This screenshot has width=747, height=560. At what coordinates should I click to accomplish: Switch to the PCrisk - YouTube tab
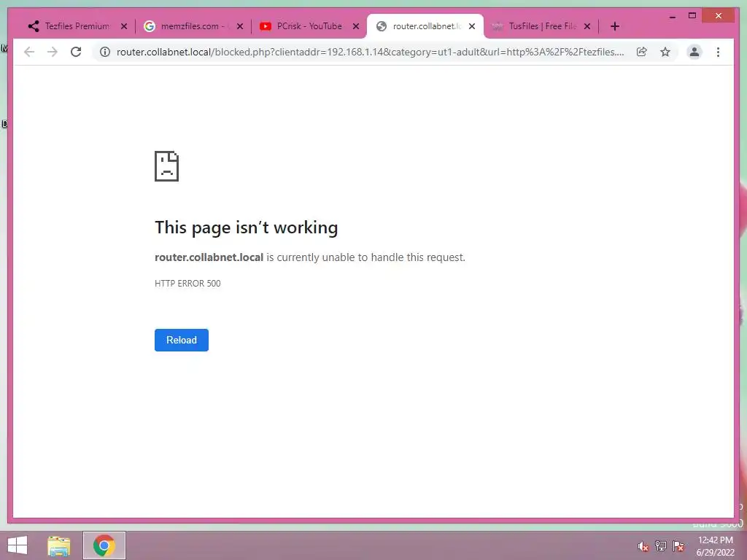(309, 26)
